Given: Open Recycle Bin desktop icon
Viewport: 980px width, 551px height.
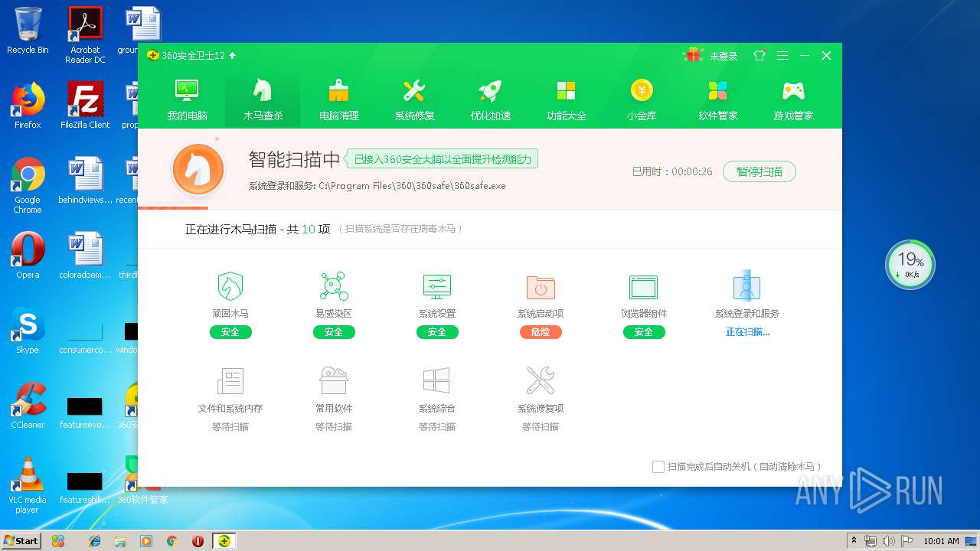Looking at the screenshot, I should 28,31.
